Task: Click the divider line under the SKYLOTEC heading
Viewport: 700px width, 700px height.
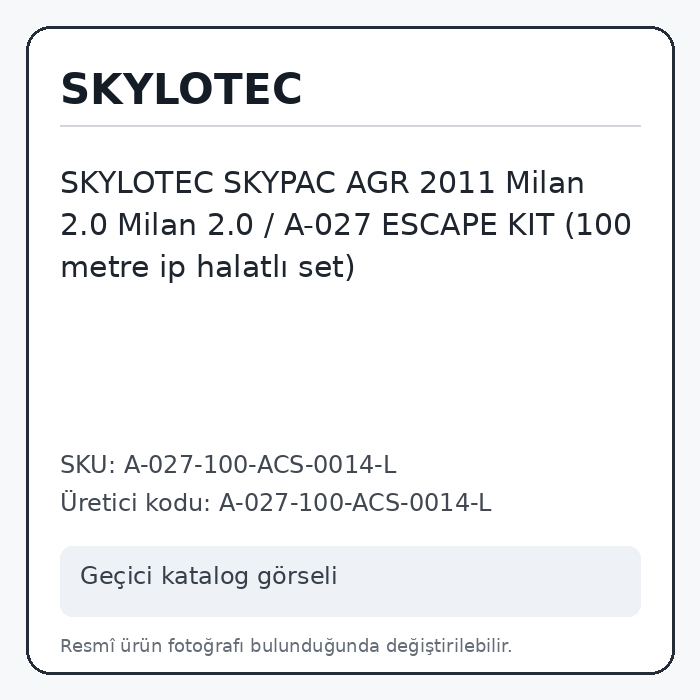Action: click(350, 126)
